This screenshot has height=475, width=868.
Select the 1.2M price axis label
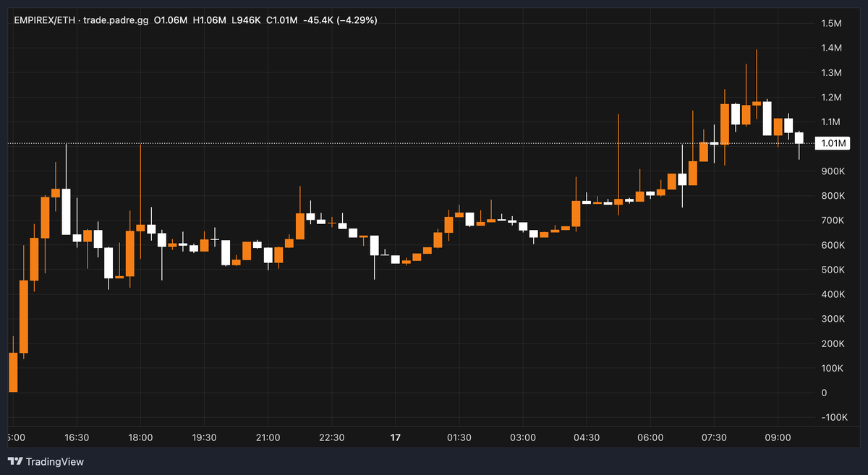click(832, 98)
